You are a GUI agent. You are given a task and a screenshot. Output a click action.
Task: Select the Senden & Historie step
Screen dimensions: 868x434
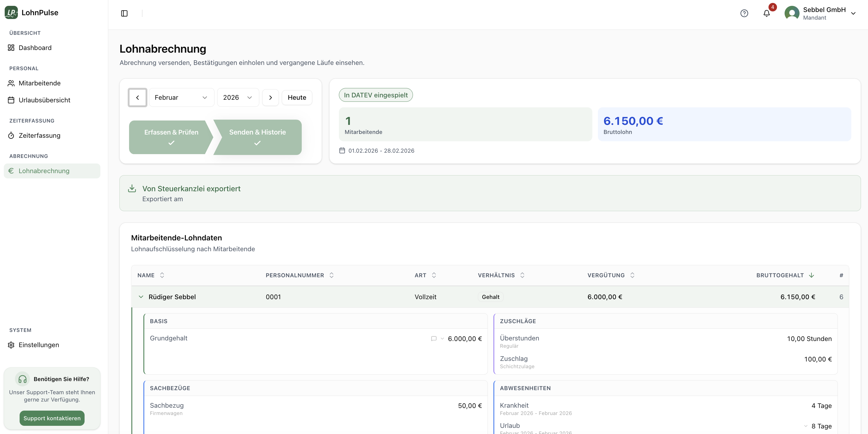258,137
